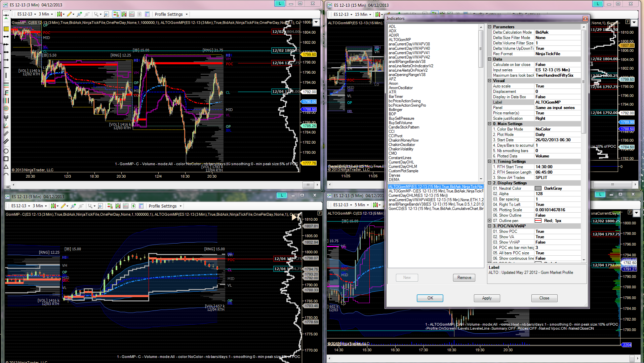The image size is (644, 363).
Task: Select the arc drawing tool
Action: [x=6, y=175]
